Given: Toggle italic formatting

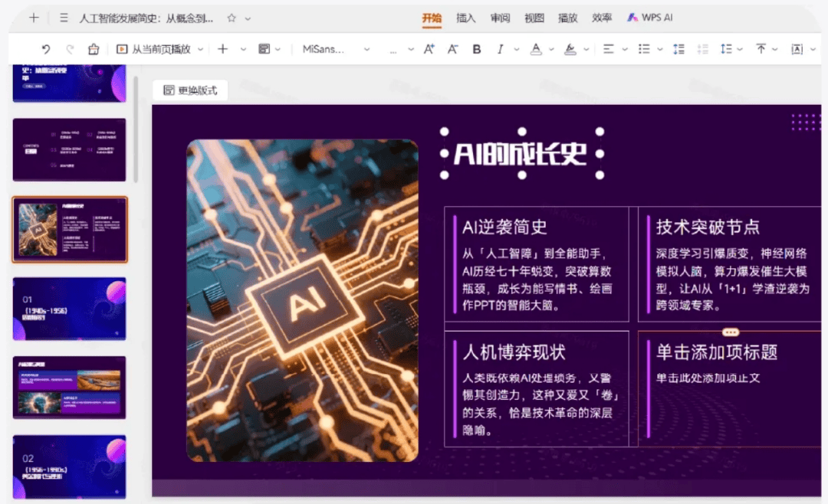Looking at the screenshot, I should (500, 49).
